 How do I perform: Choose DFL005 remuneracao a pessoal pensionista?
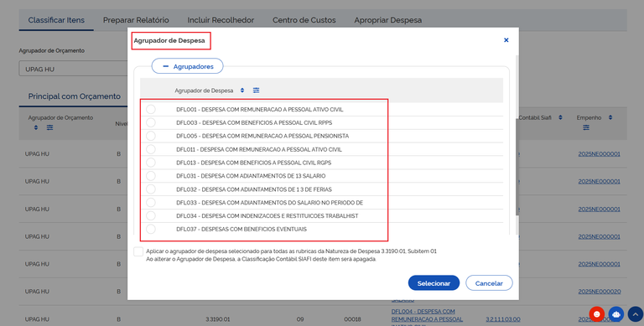tap(151, 136)
